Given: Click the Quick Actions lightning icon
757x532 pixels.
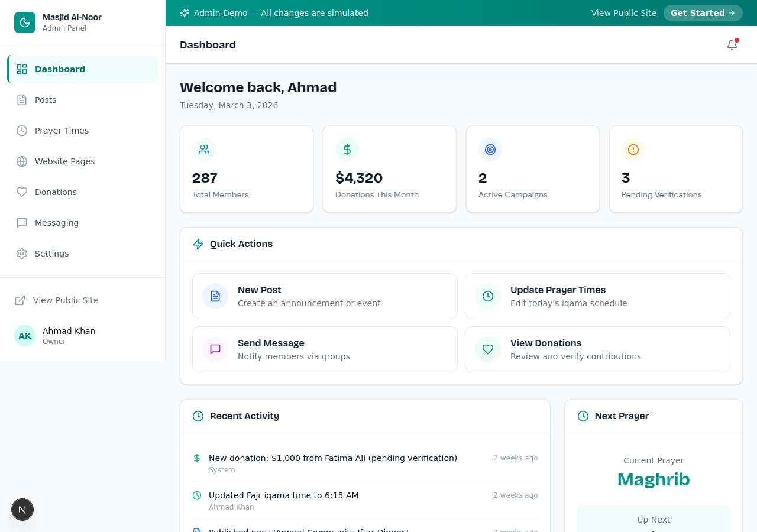Looking at the screenshot, I should coord(198,244).
